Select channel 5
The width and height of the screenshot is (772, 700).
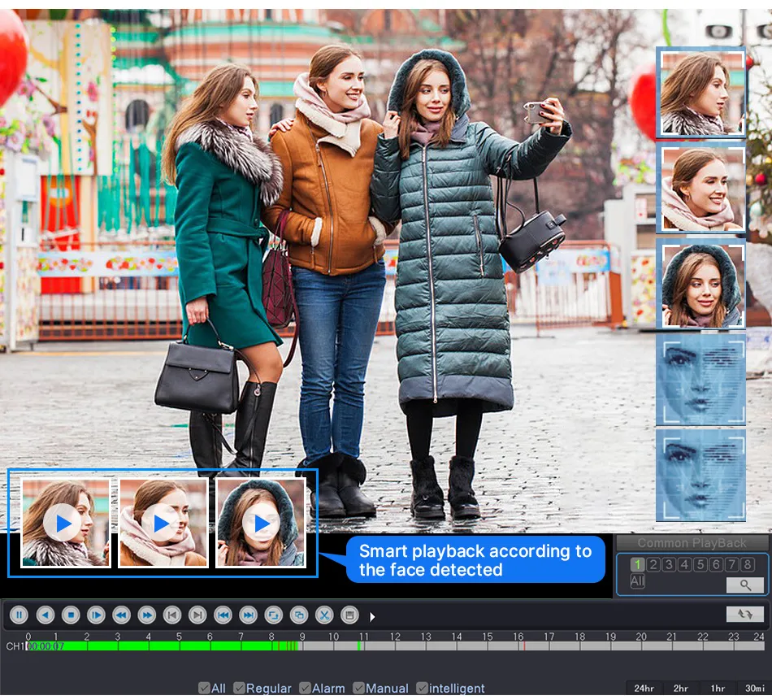click(700, 564)
